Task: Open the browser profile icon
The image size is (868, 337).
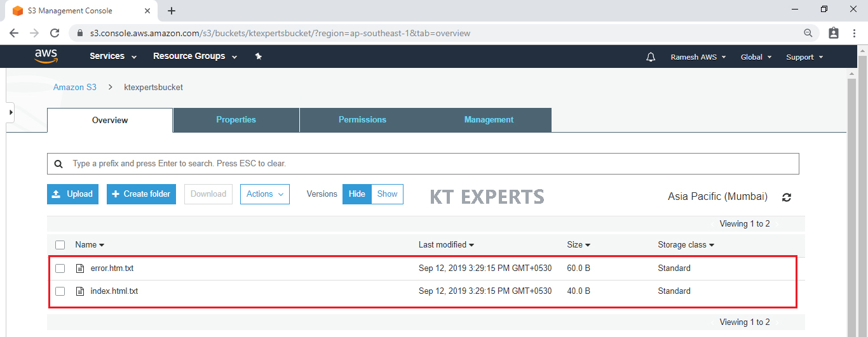Action: [834, 33]
